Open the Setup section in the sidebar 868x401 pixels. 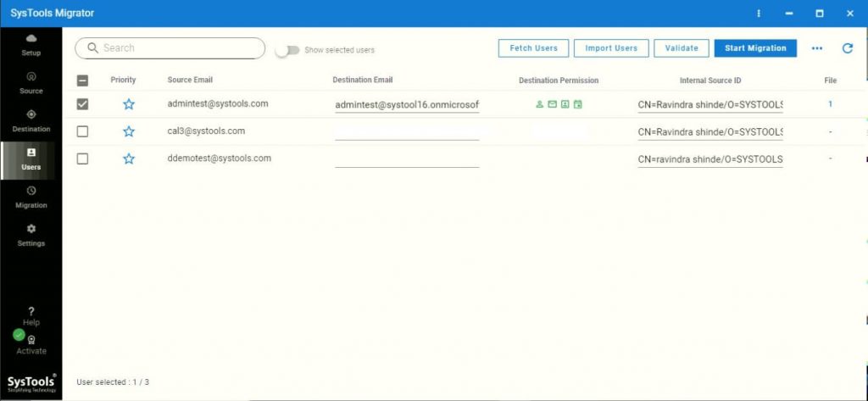(31, 45)
